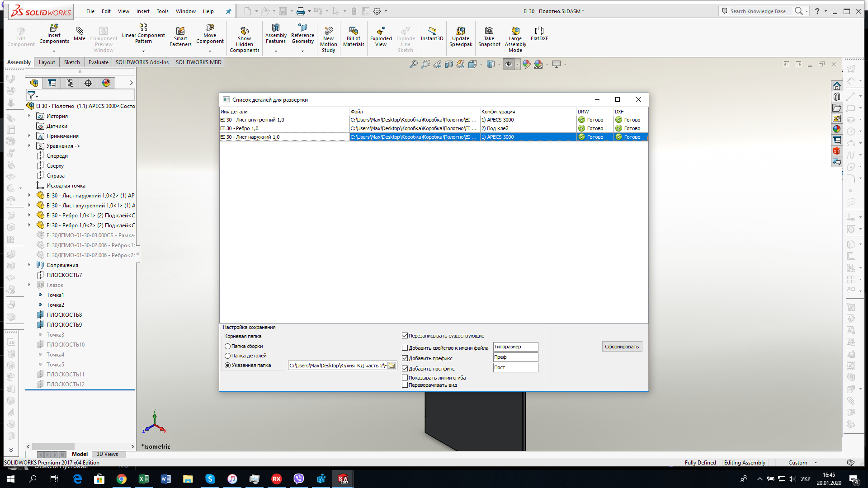Open FeatureManager design tree tab
The image size is (868, 488).
point(34,83)
